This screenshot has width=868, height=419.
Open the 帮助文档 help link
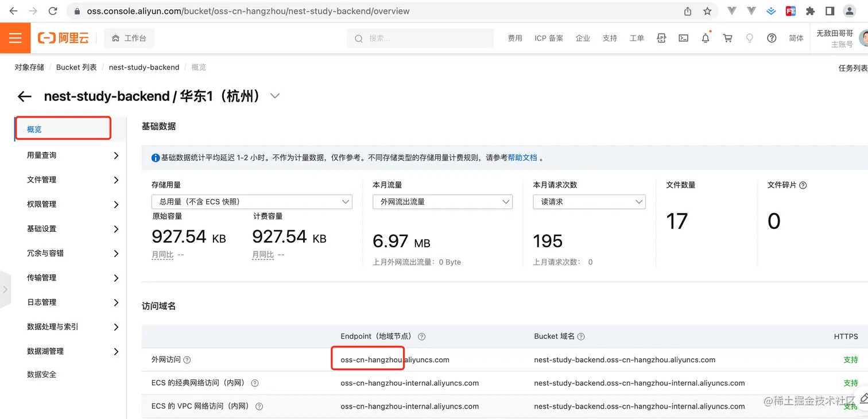[x=522, y=157]
